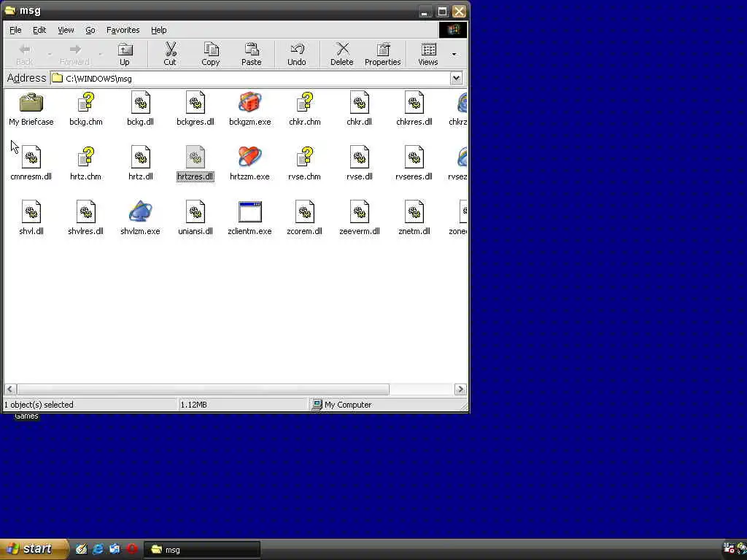Viewport: 747px width, 560px height.
Task: Click the Windows flag logo in the menu bar
Action: pyautogui.click(x=452, y=29)
